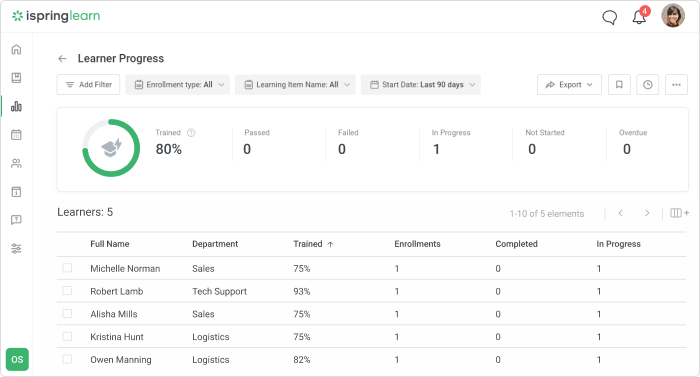
Task: Expand the Learning Item Name filter
Action: click(295, 84)
